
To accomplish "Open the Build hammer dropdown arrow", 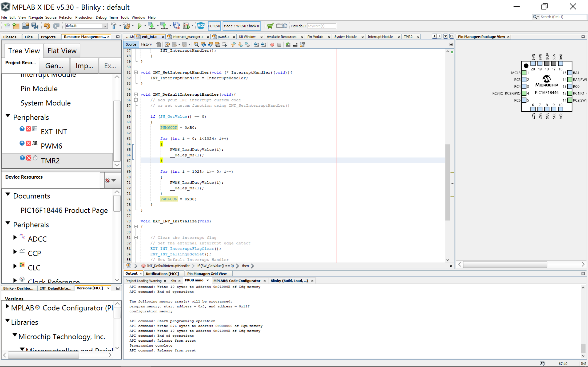I will point(120,26).
